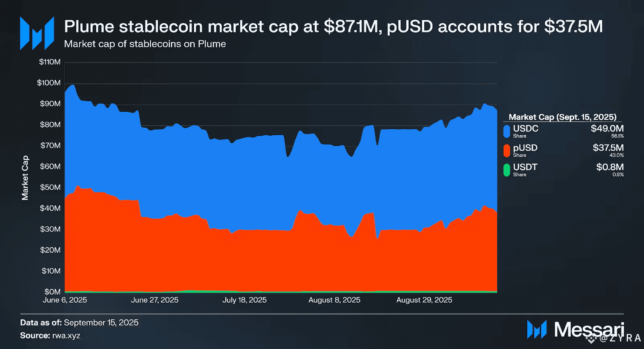Click the Binance watermark diamond icon
This screenshot has height=349, width=644.
coord(591,338)
